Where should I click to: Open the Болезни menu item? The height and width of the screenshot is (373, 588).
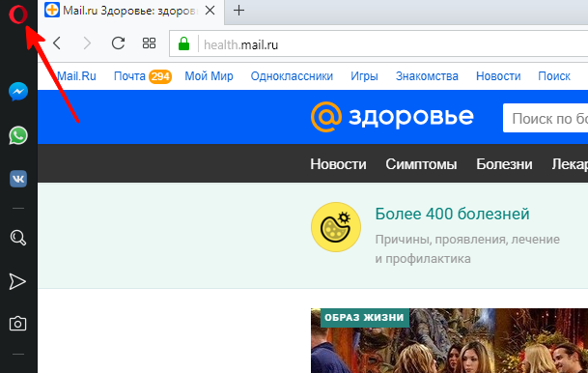[504, 164]
